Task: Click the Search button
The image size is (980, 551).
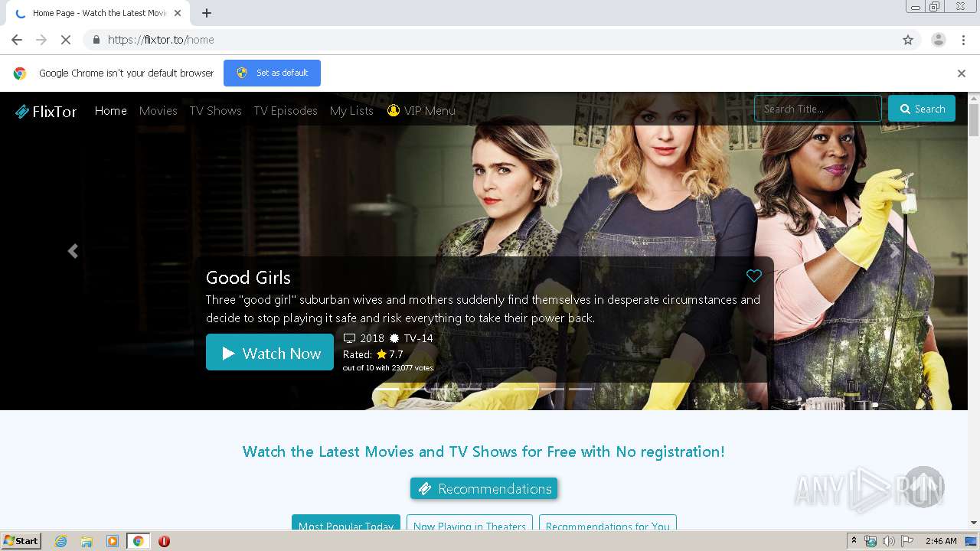Action: pos(922,109)
